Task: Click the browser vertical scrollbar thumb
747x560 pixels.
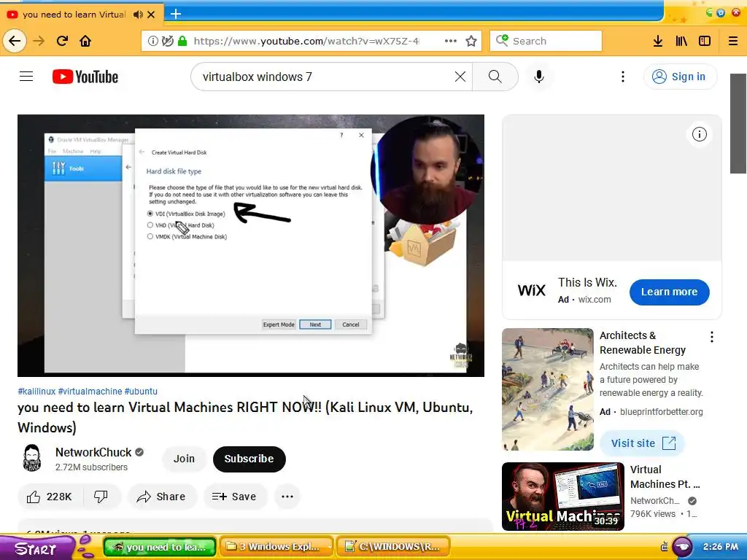Action: tap(738, 124)
